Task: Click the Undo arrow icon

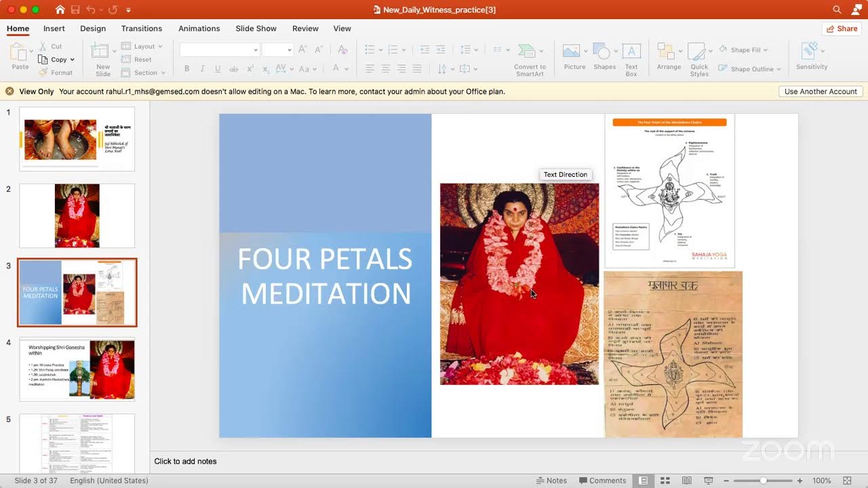Action: point(92,9)
